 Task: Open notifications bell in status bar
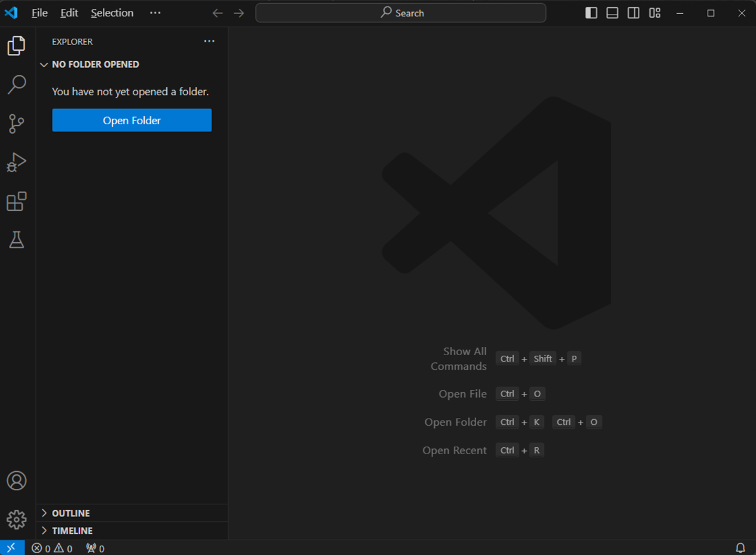(x=740, y=548)
